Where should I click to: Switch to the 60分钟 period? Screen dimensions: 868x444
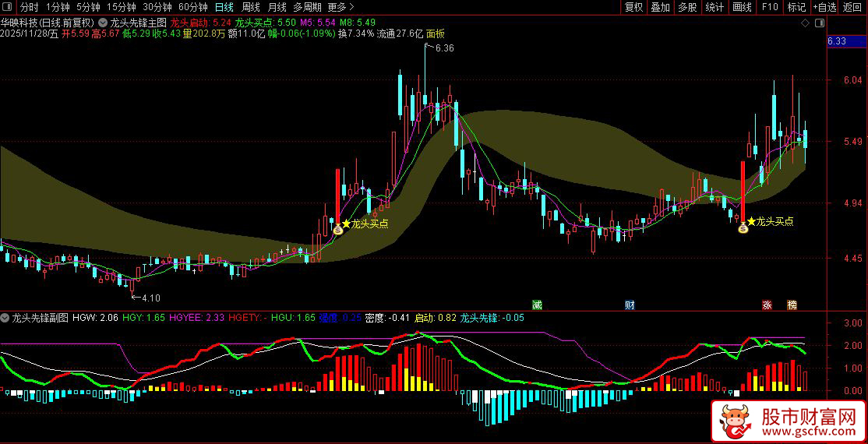click(x=193, y=7)
